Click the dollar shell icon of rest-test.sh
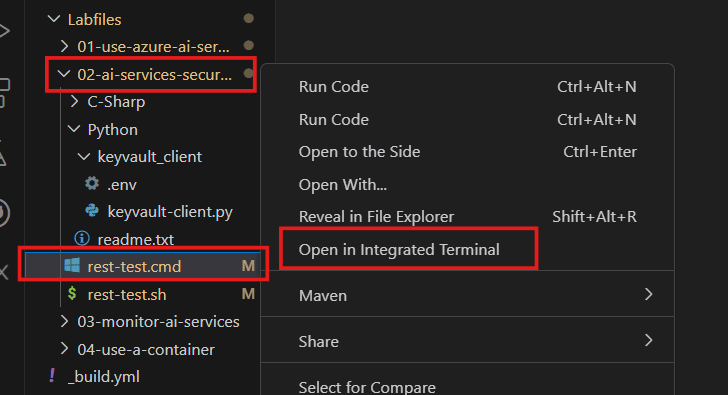This screenshot has width=728, height=395. [72, 293]
